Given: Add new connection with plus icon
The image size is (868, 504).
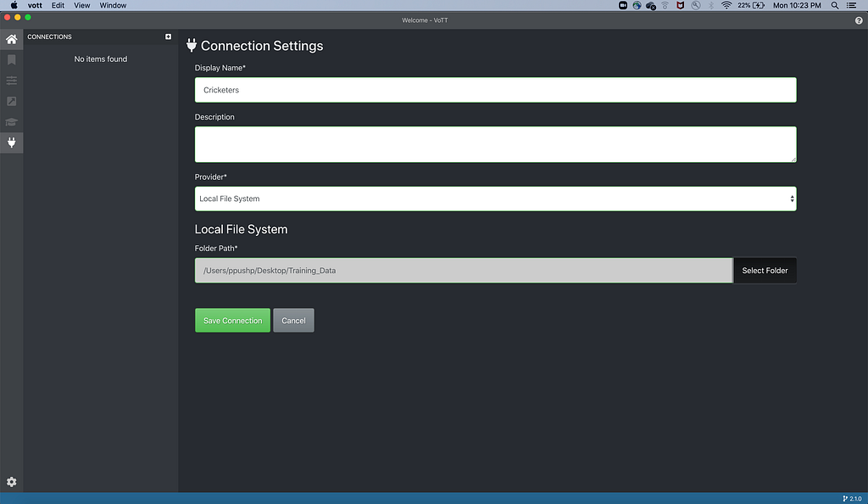Looking at the screenshot, I should tap(169, 36).
